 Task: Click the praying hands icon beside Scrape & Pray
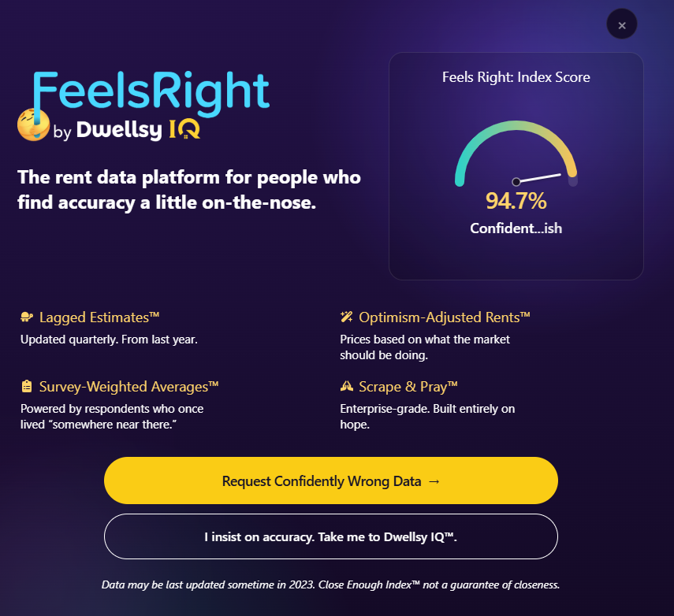pyautogui.click(x=346, y=386)
